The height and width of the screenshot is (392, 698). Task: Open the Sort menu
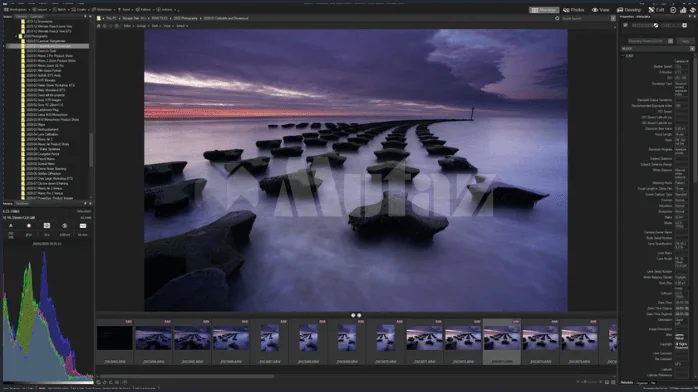[x=155, y=26]
